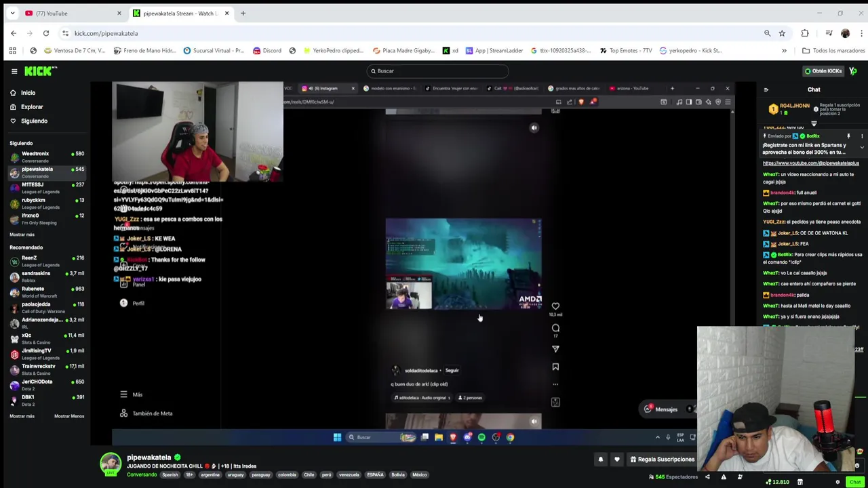Toggle notifications bell for pipewakatela
Screen dimensions: 868x488
tap(600, 460)
